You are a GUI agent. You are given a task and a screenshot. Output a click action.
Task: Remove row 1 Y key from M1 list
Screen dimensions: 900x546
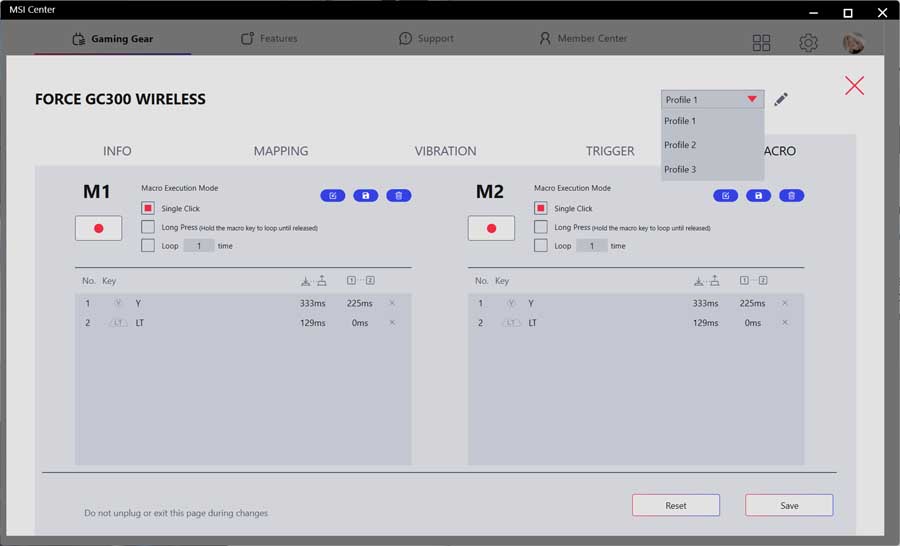(x=392, y=303)
